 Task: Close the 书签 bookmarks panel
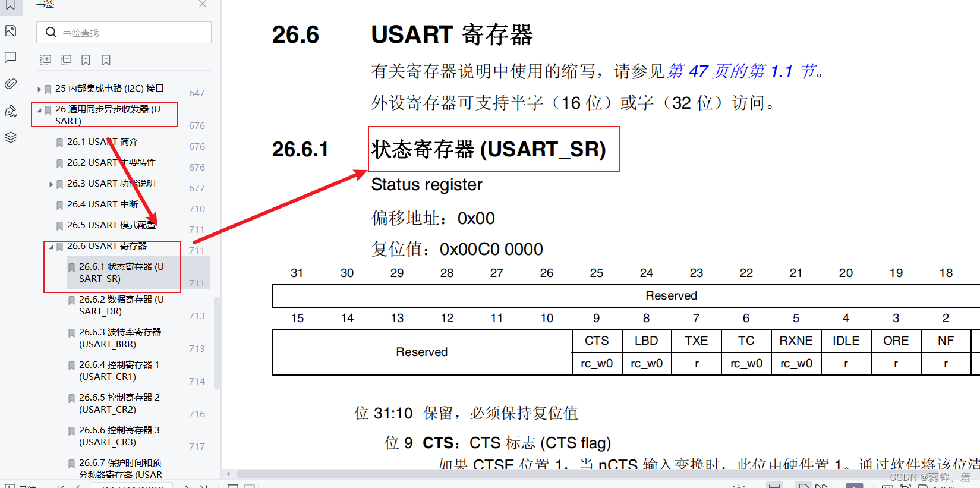[203, 4]
